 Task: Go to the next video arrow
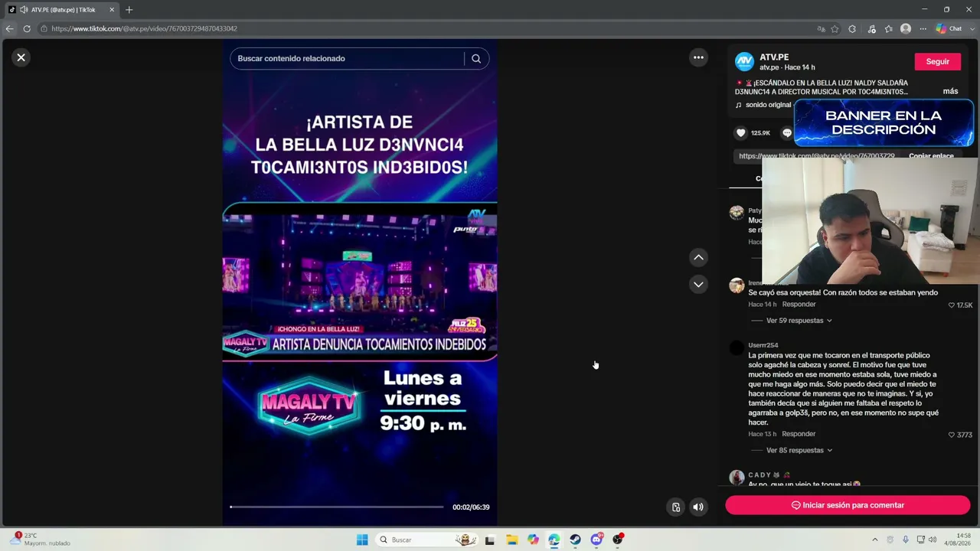coord(698,285)
